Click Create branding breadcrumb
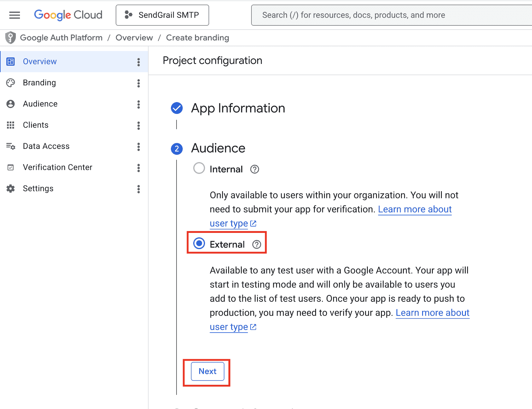This screenshot has height=409, width=532. click(x=197, y=38)
